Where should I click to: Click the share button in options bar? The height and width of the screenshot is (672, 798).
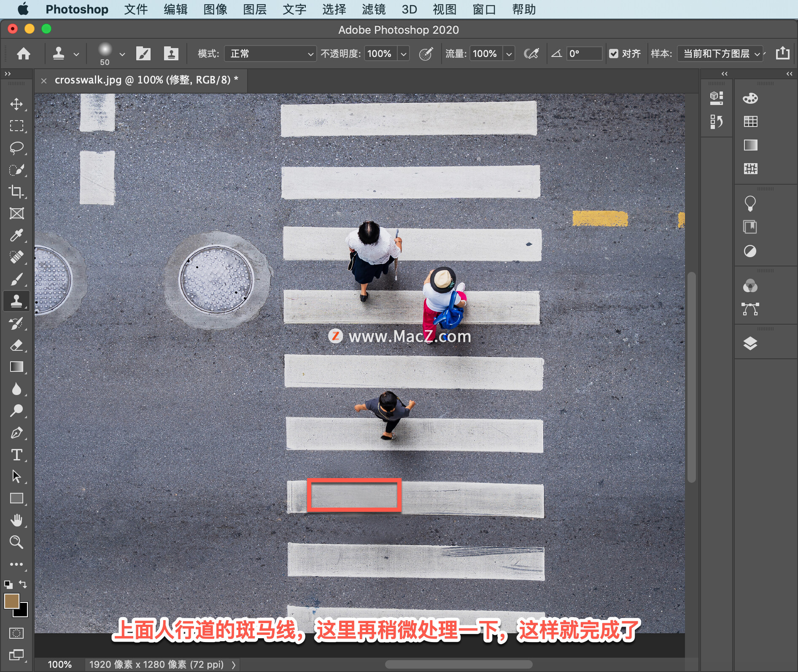tap(782, 54)
